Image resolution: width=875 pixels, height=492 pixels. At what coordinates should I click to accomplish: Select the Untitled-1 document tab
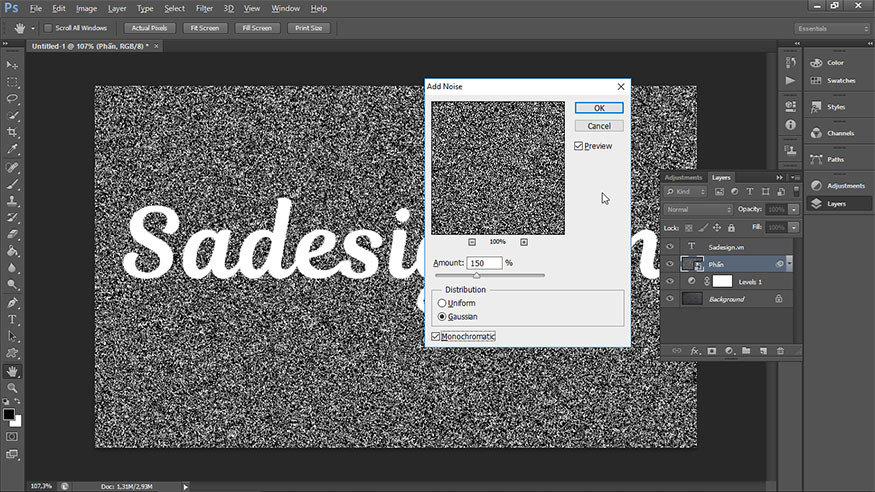point(90,46)
